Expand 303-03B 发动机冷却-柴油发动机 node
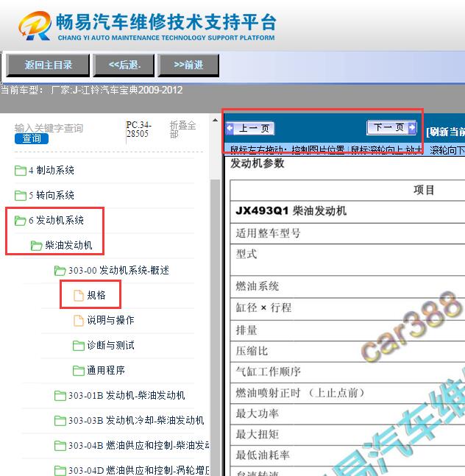The image size is (465, 476). (136, 420)
